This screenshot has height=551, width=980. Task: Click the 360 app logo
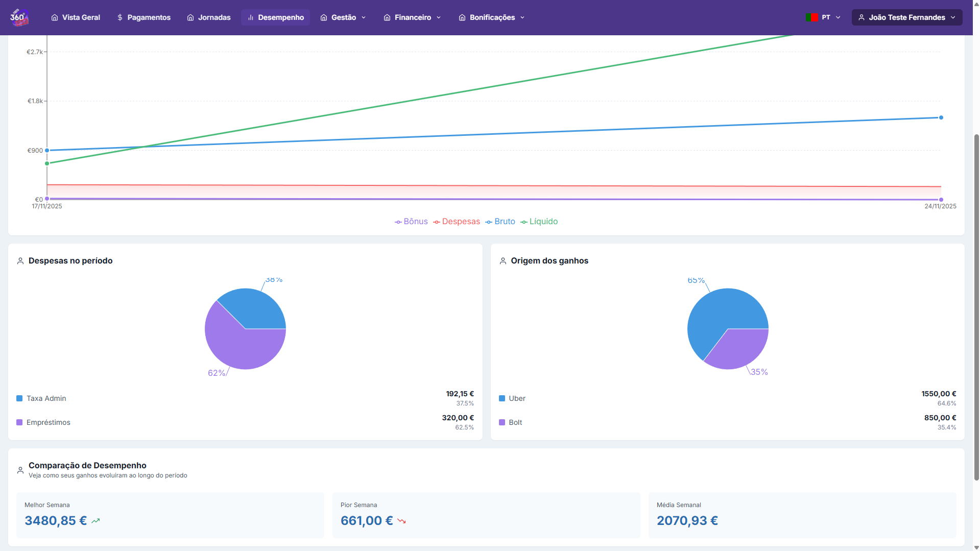(19, 17)
